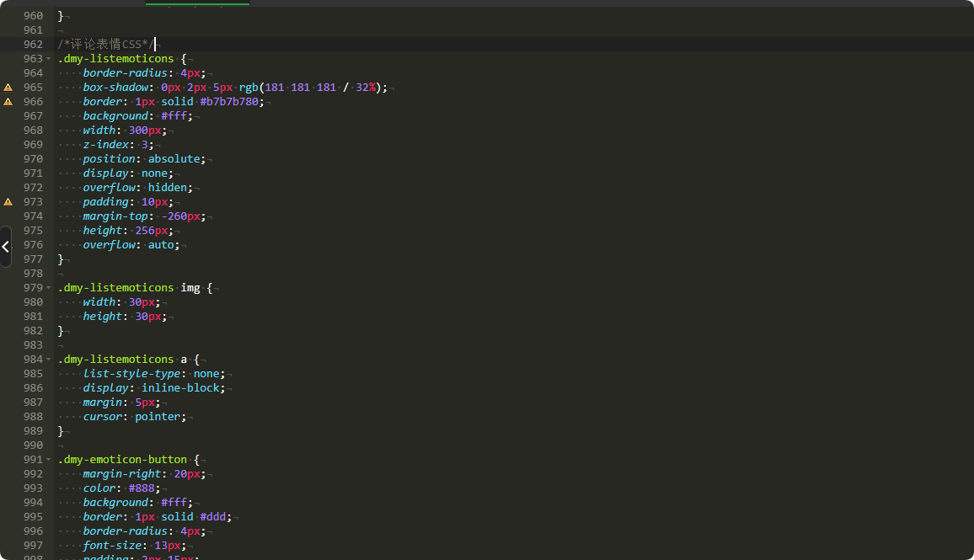Click the hidden value of overflow
The width and height of the screenshot is (974, 560).
pos(167,188)
